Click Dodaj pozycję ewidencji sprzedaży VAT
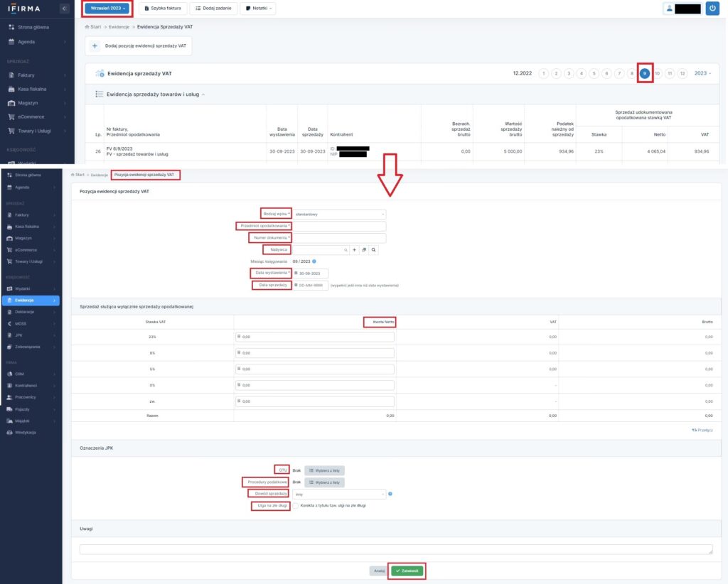 tap(139, 45)
